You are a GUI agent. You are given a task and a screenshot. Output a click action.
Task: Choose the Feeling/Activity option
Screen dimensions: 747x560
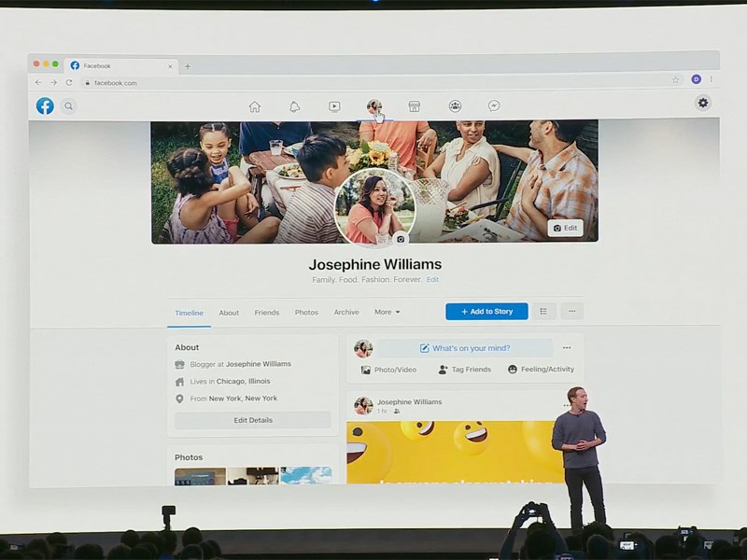(542, 369)
